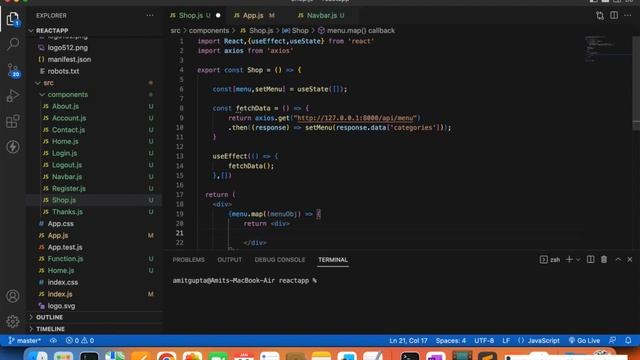Open Contact.js in the file tree

(68, 130)
